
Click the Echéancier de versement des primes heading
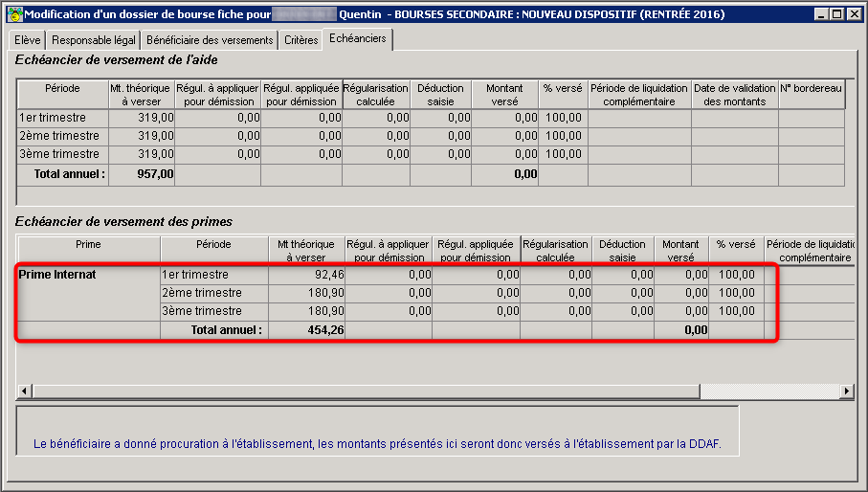pyautogui.click(x=123, y=222)
